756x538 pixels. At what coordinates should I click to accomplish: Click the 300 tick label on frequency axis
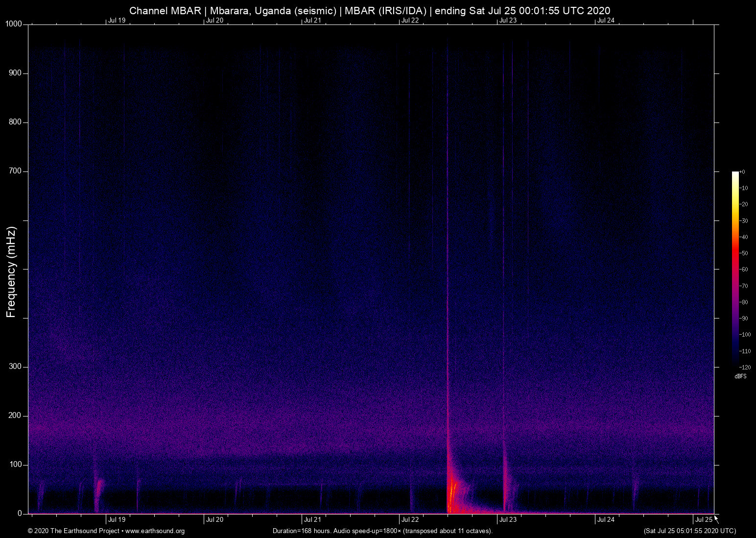pos(15,367)
